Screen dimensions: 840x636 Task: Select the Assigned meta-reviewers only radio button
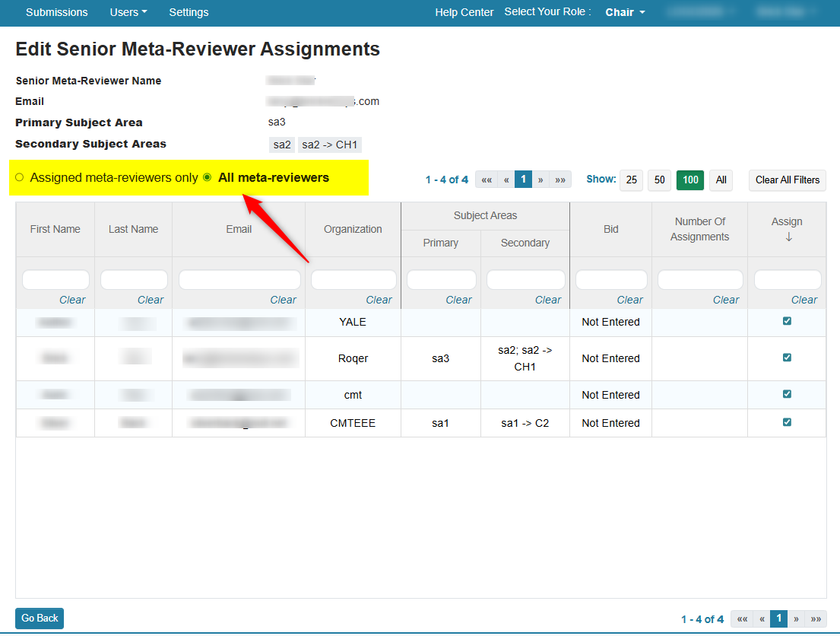tap(20, 178)
